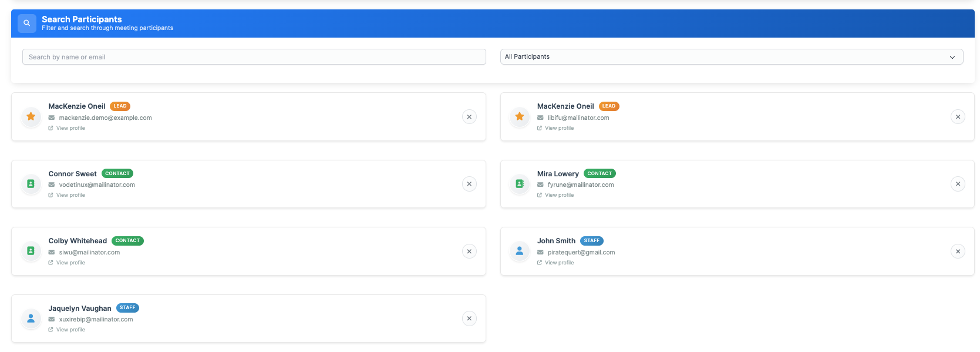Image resolution: width=980 pixels, height=352 pixels.
Task: View profile of Mira Lowery
Action: coord(559,195)
